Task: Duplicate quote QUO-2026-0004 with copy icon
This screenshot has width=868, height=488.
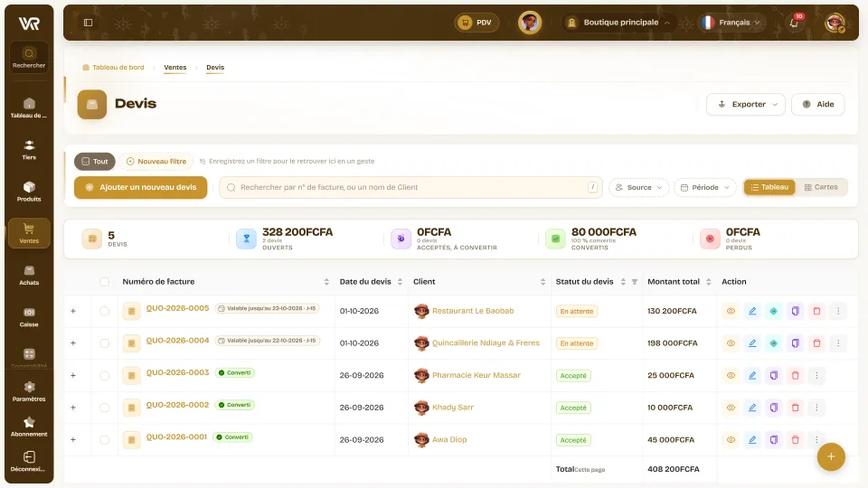Action: [x=795, y=343]
